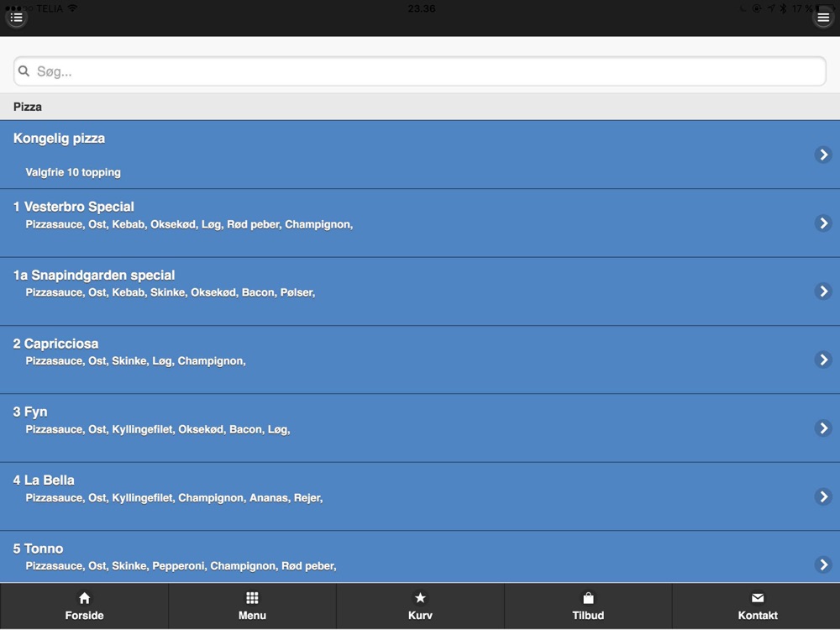
Task: Tap chevron arrow for La Bella
Action: pos(823,496)
